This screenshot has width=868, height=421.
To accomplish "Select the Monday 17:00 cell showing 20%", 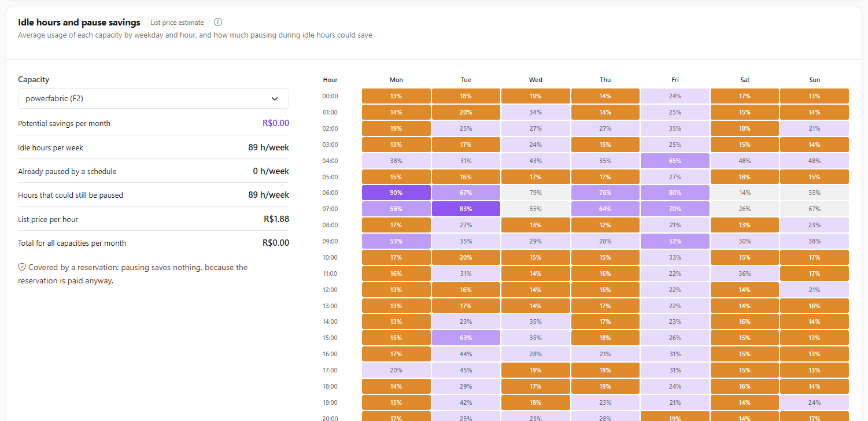I will click(x=396, y=370).
